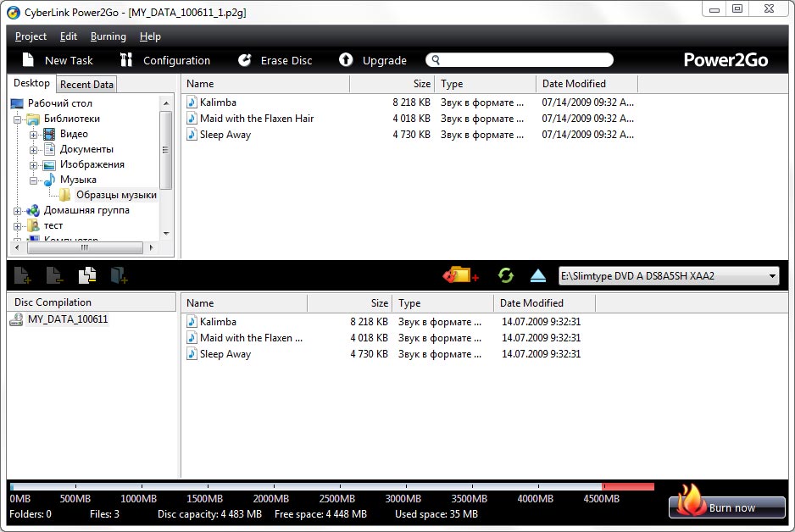The height and width of the screenshot is (532, 795).
Task: Open the Project menu
Action: (31, 36)
